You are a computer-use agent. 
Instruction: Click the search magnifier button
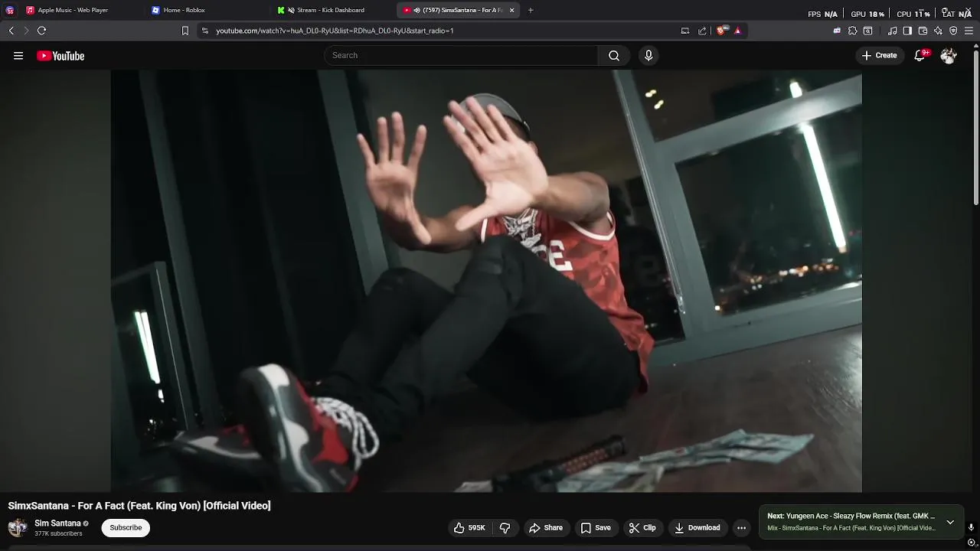[614, 55]
